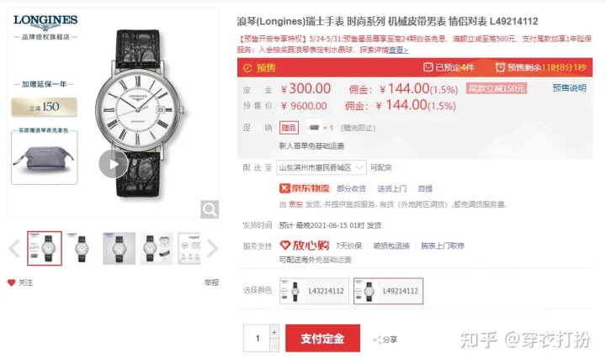The image size is (606, 364).
Task: Show previous thumbnails with left arrow
Action: pyautogui.click(x=14, y=248)
